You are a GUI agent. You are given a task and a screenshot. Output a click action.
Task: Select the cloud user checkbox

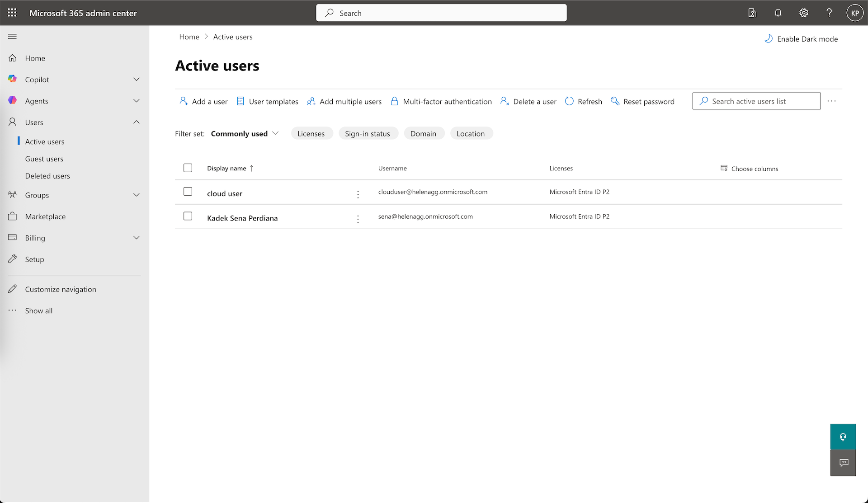[188, 192]
